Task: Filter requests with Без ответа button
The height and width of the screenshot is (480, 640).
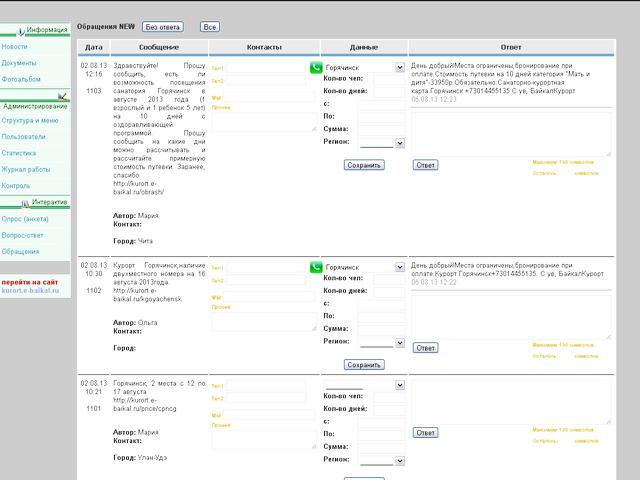Action: [x=163, y=27]
